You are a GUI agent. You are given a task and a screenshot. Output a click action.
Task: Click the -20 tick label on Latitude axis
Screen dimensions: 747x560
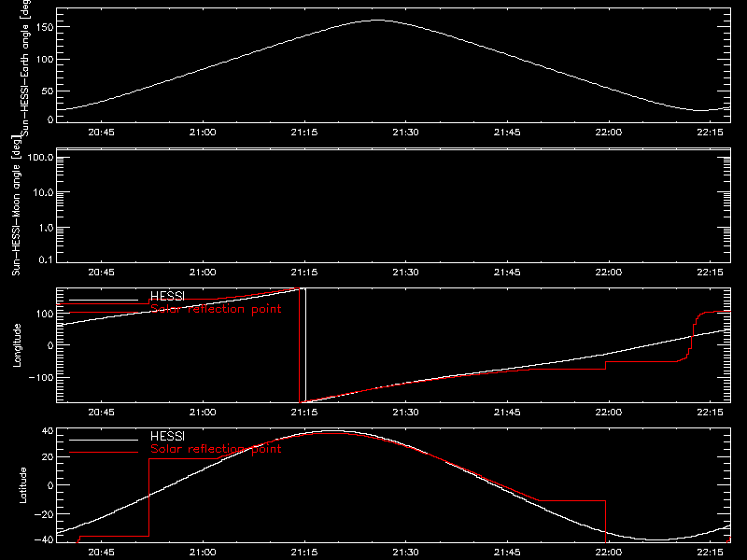click(x=43, y=514)
